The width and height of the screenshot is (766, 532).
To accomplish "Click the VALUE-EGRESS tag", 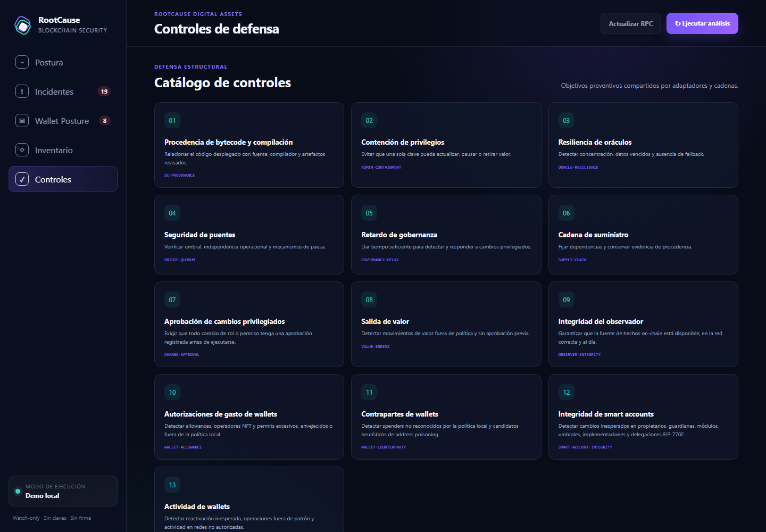I will point(375,347).
